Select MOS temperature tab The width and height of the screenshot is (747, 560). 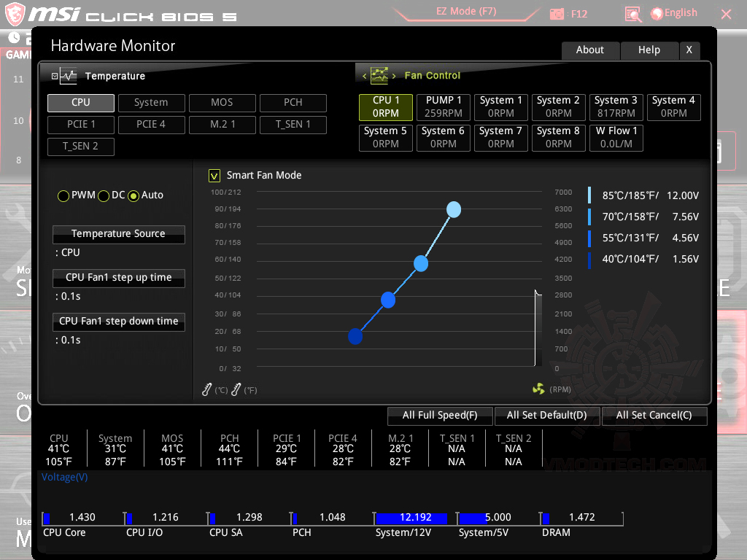[222, 103]
